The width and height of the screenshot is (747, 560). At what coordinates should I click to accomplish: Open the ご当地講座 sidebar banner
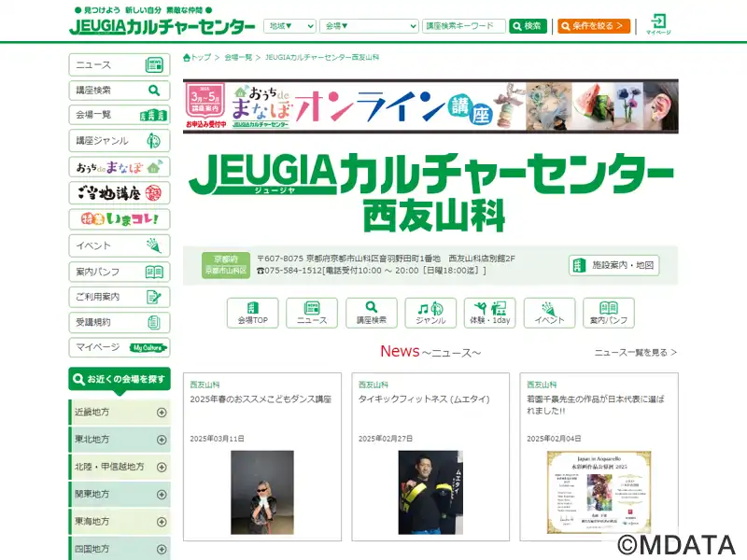click(120, 193)
